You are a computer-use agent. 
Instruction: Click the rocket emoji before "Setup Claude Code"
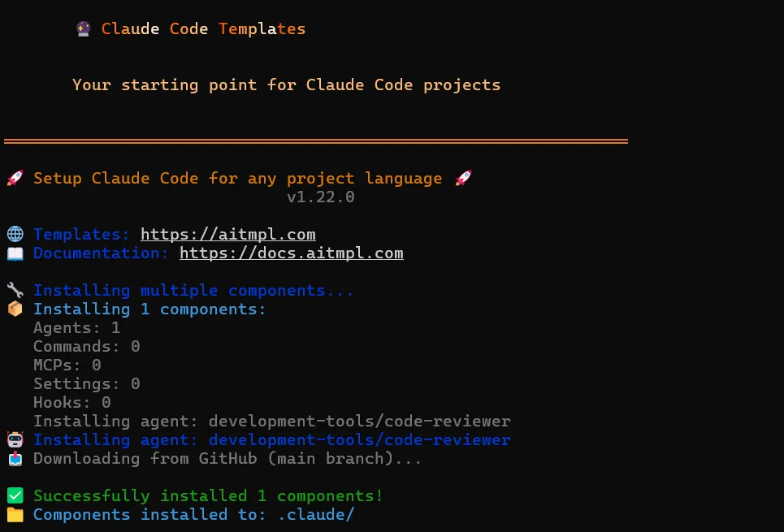15,179
